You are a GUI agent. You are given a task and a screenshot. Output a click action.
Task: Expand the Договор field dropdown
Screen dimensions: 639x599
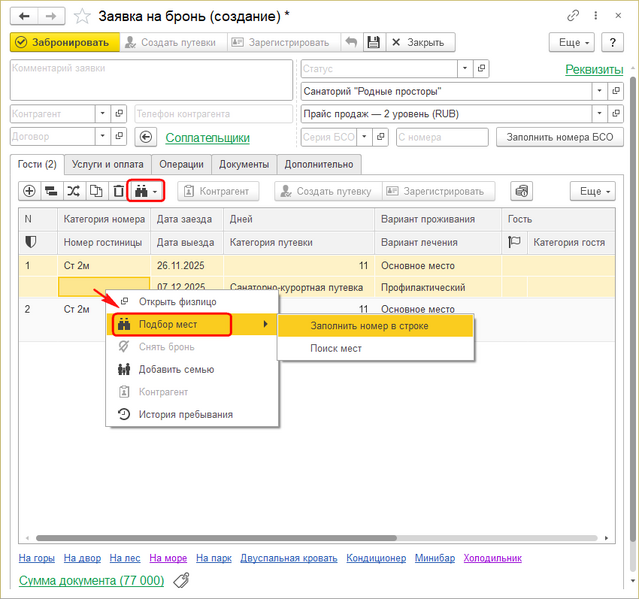[x=103, y=137]
